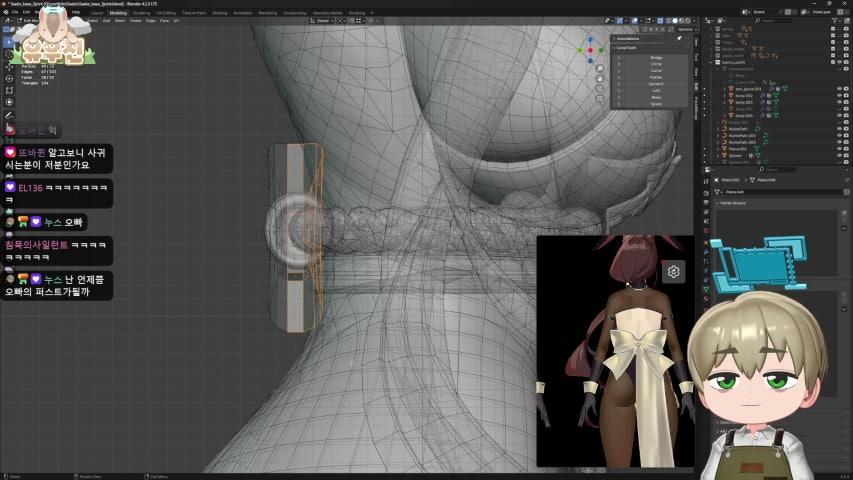Select the Move tool in left toolbar

coord(9,66)
